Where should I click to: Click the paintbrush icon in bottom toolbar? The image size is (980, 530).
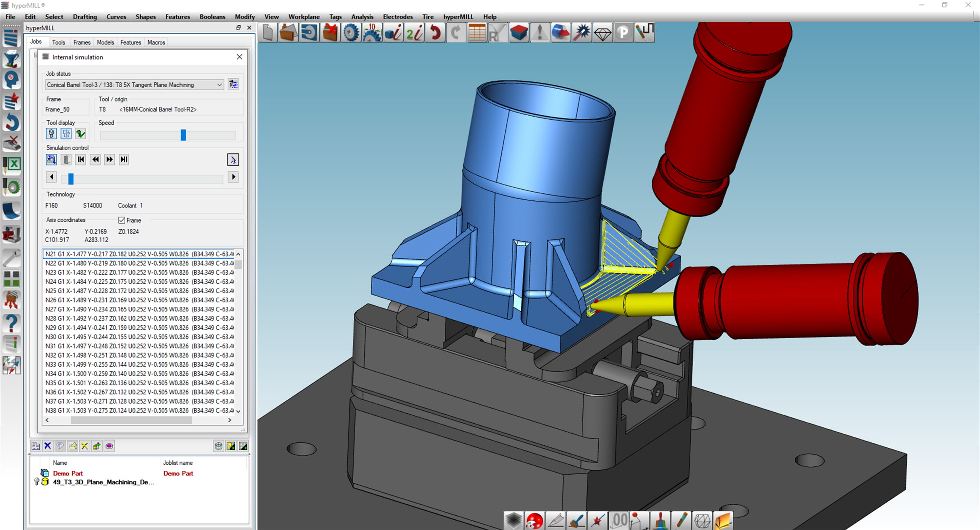[577, 521]
